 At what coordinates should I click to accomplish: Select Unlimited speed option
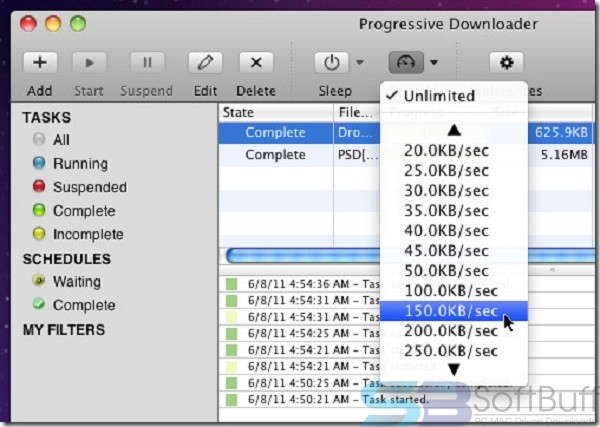tap(454, 96)
